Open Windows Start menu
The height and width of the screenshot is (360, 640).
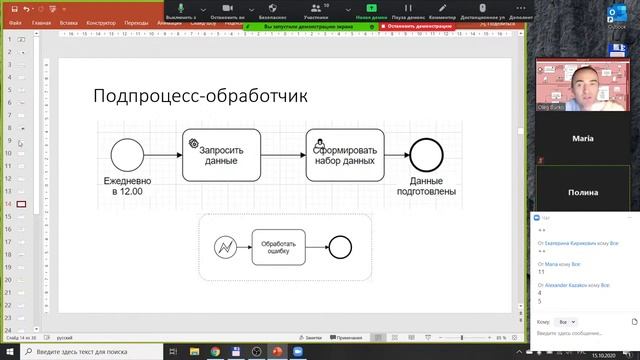click(10, 351)
